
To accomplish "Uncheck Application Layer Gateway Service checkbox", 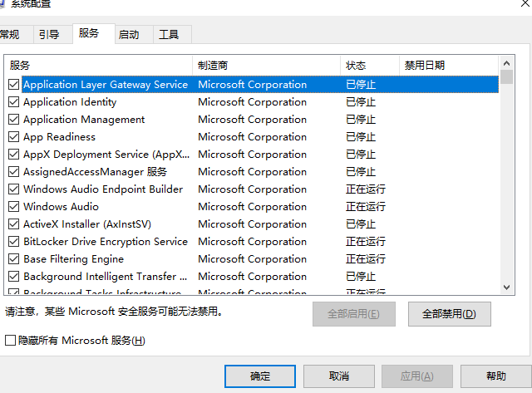I will click(x=13, y=85).
